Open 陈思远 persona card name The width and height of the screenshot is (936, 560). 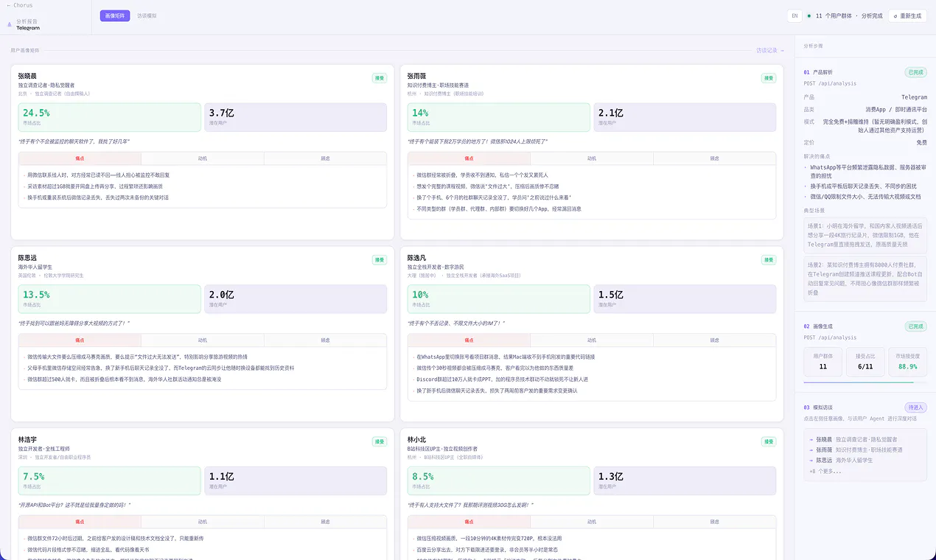tap(27, 258)
